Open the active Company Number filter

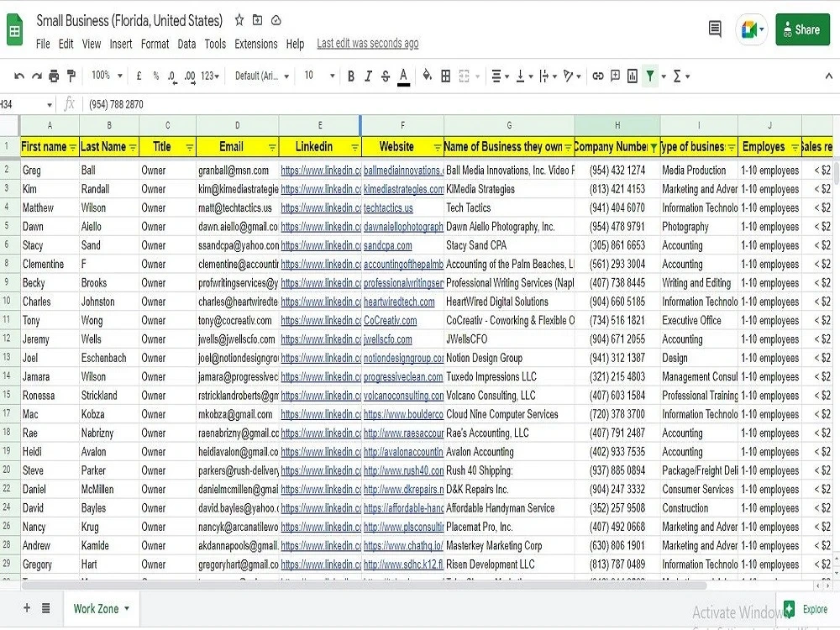[654, 147]
